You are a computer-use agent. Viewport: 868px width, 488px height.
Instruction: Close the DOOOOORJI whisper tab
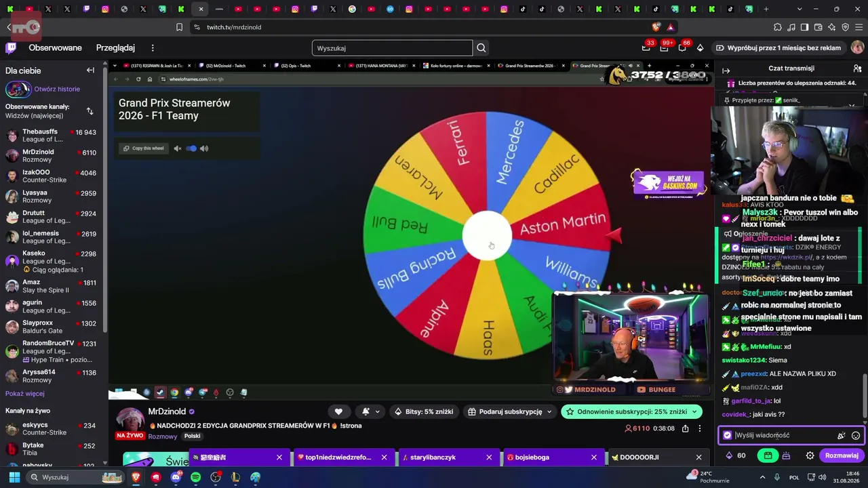coord(698,457)
